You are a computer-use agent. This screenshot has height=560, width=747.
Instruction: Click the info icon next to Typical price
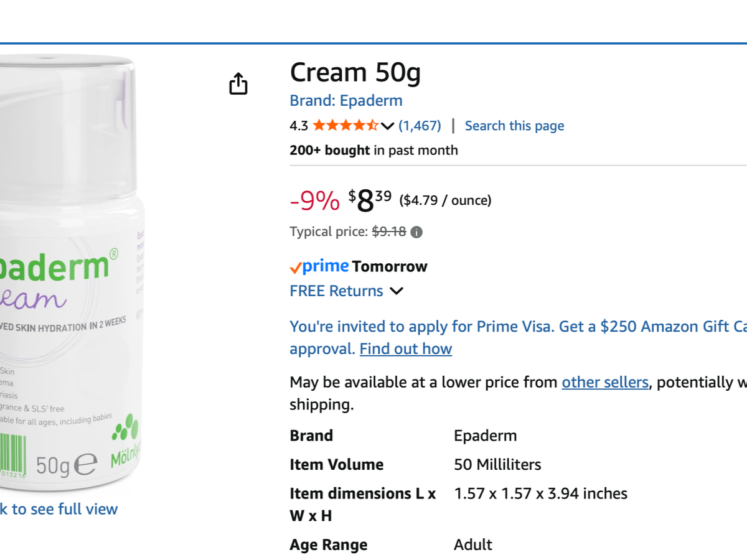416,232
